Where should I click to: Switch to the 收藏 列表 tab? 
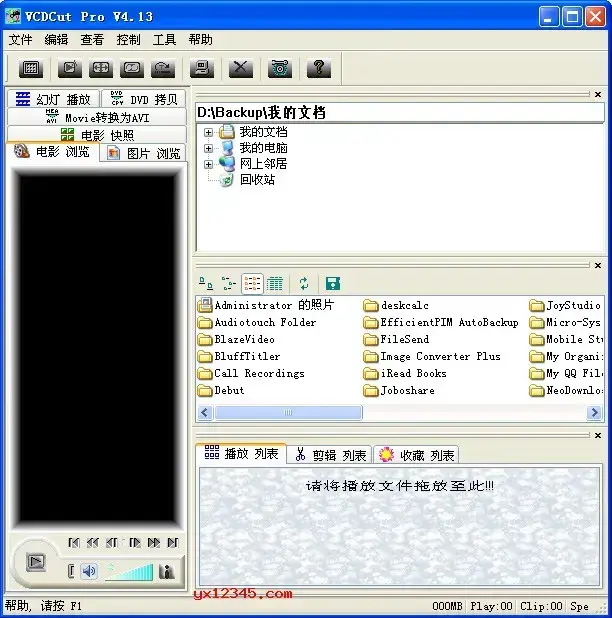pos(417,455)
